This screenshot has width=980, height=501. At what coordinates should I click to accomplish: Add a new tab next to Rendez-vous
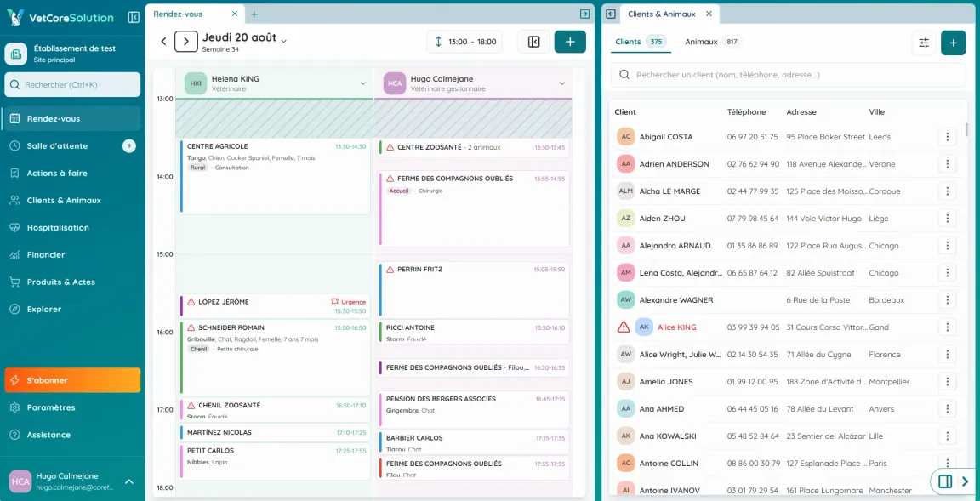click(254, 14)
